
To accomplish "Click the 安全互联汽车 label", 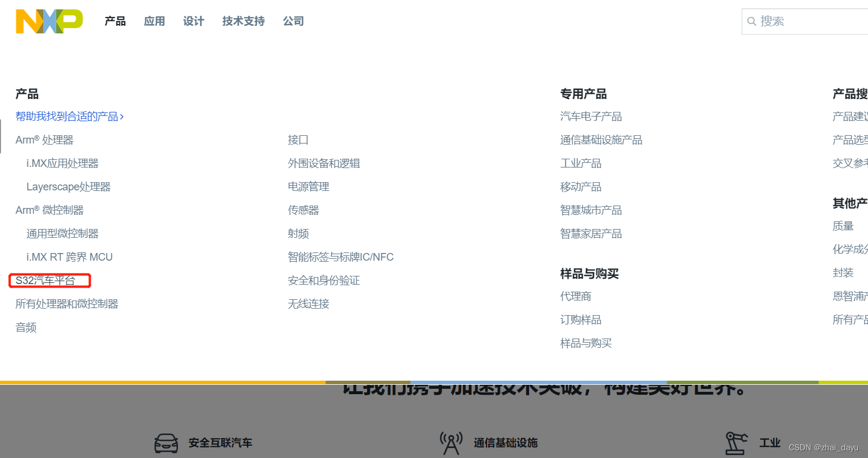I will pyautogui.click(x=221, y=443).
